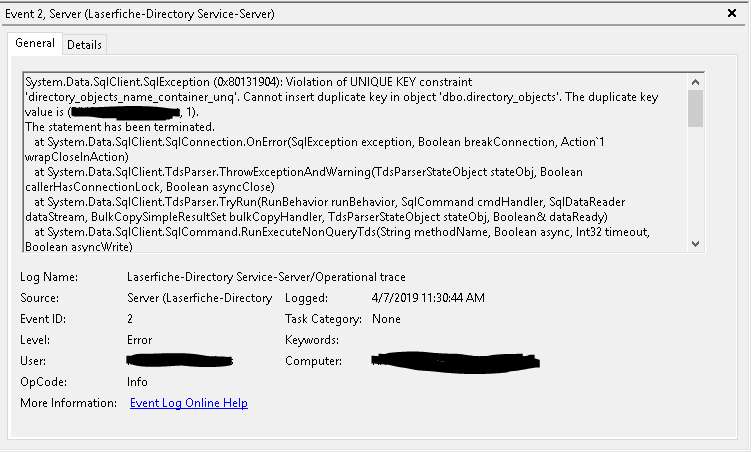Image resolution: width=751 pixels, height=453 pixels.
Task: Switch to the Details tab
Action: [84, 45]
